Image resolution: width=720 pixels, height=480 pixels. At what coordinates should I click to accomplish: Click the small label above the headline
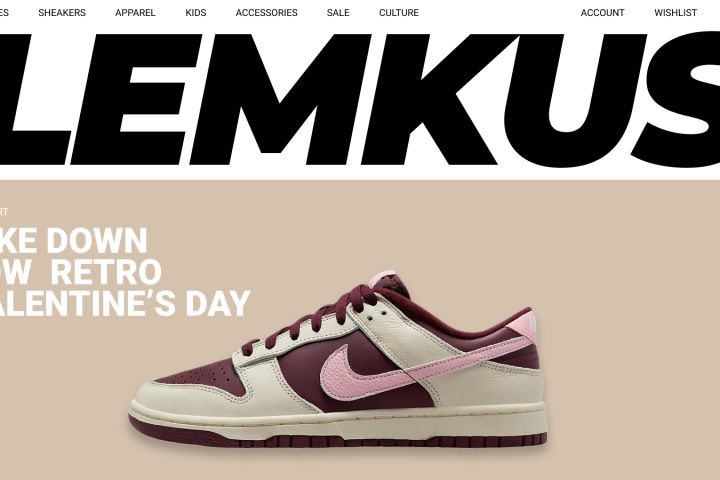[4, 212]
